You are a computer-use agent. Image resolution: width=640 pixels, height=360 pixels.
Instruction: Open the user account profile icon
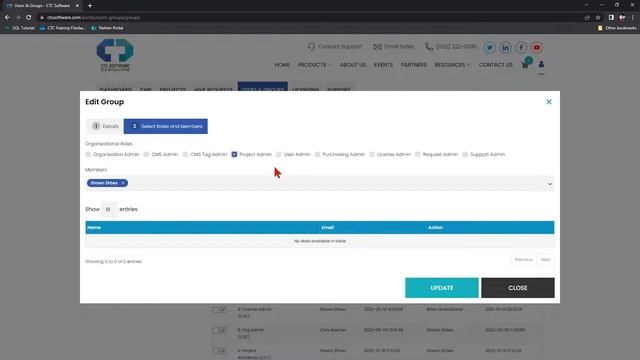tap(541, 64)
